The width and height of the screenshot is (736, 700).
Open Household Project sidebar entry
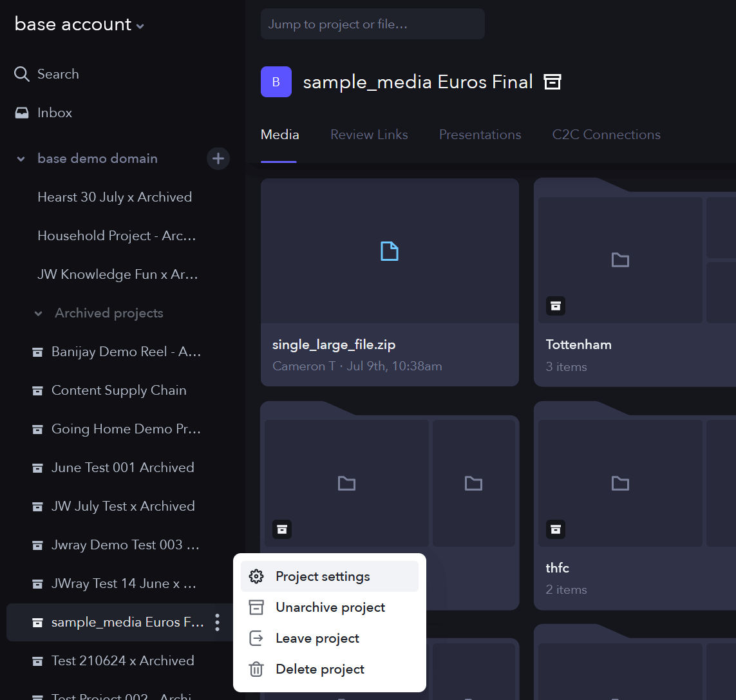pos(117,236)
